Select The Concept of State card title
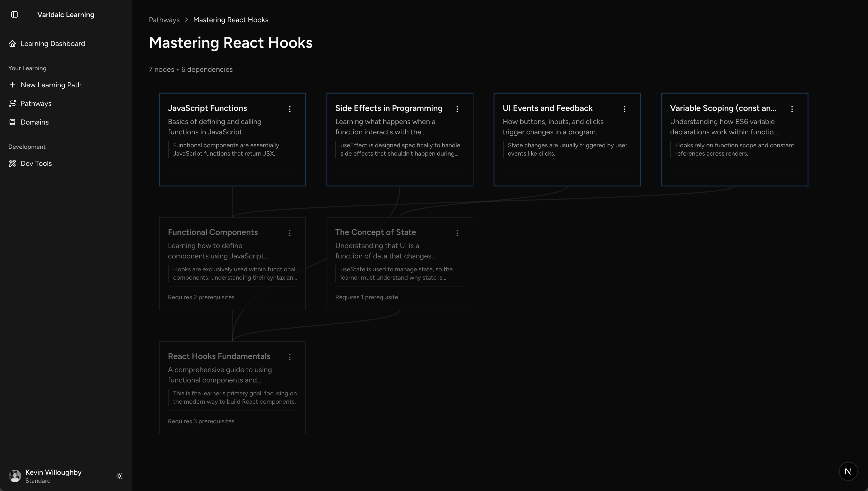This screenshot has width=868, height=491. coord(376,232)
